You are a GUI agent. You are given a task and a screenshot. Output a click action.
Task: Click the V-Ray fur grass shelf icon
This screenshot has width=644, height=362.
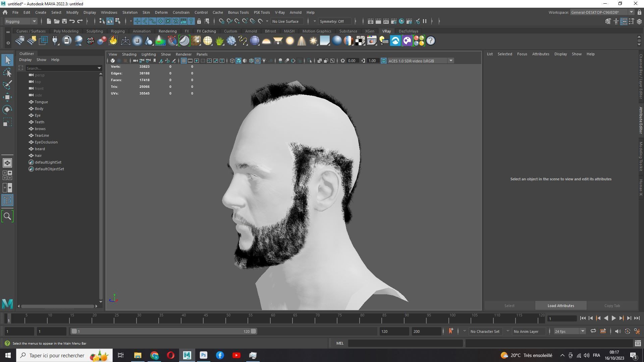(x=219, y=41)
